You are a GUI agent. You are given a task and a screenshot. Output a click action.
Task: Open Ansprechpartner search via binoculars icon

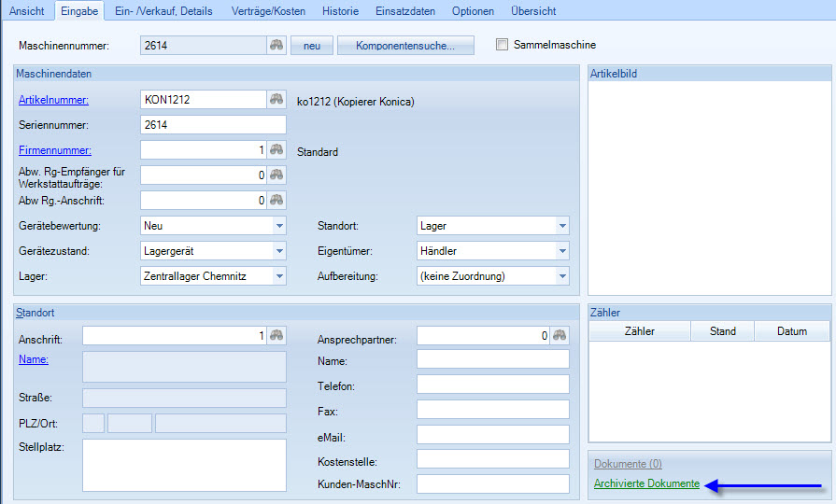[560, 336]
